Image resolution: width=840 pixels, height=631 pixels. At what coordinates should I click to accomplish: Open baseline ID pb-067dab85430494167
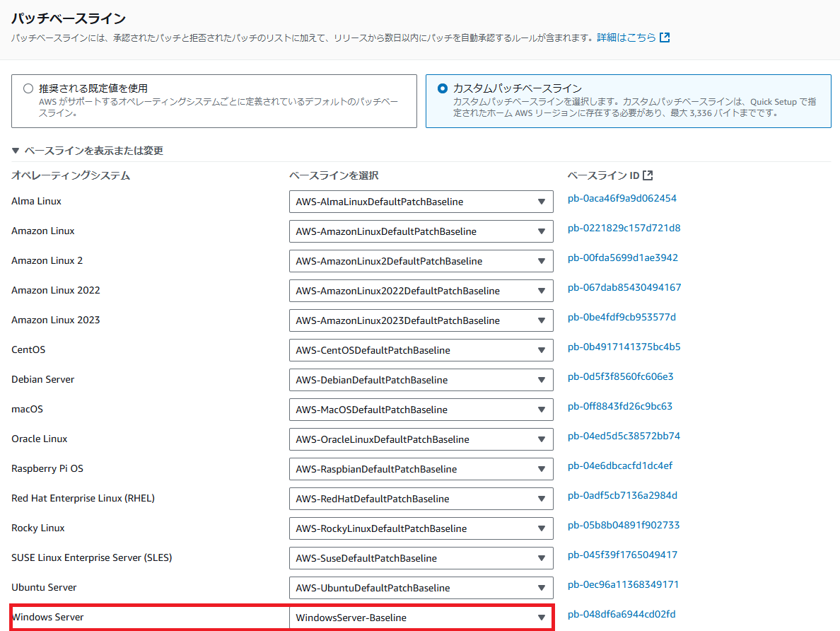tap(624, 287)
